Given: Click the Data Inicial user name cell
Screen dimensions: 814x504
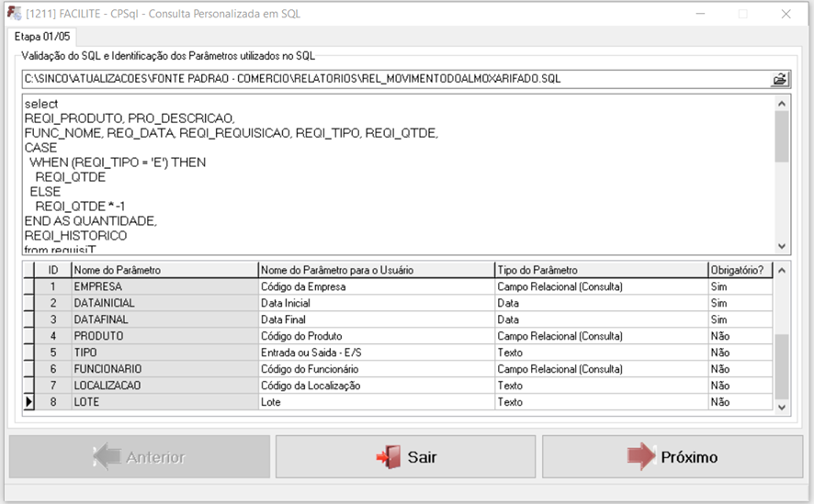Looking at the screenshot, I should (x=377, y=303).
